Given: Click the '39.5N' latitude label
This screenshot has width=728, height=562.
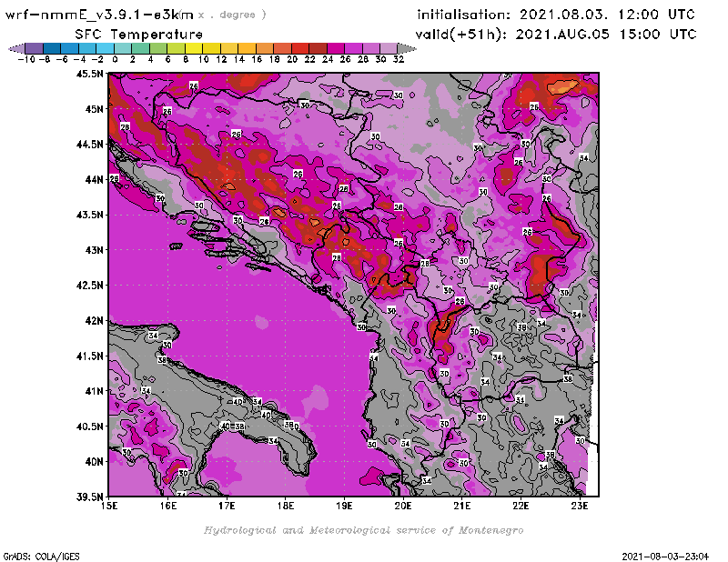Looking at the screenshot, I should point(90,497).
